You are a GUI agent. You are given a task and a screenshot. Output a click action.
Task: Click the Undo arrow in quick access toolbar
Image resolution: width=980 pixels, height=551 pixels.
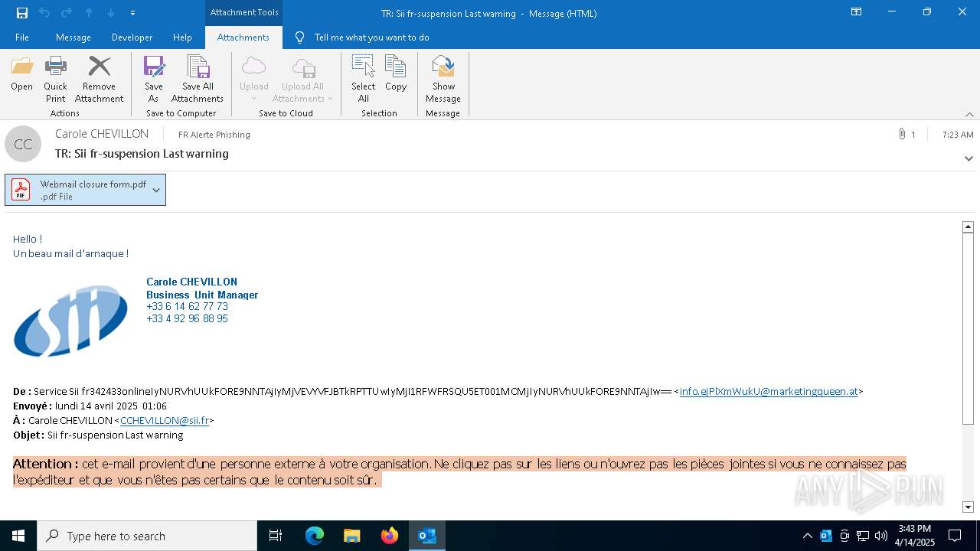44,12
